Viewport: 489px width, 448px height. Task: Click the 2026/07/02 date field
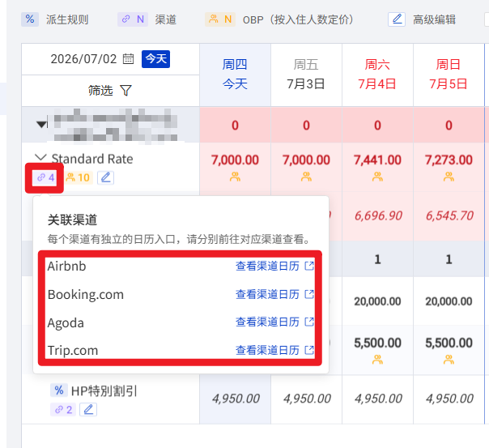coord(83,59)
